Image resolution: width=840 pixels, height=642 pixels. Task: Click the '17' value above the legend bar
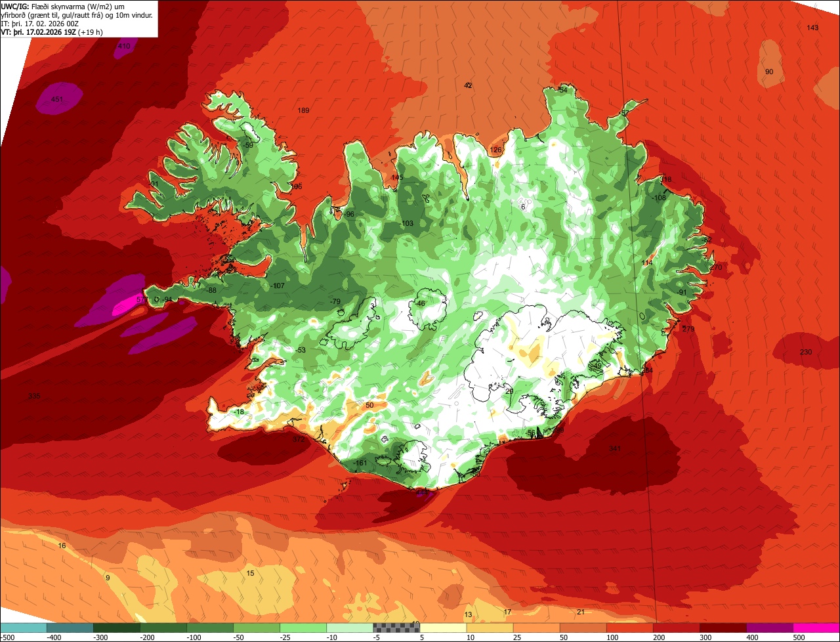tap(507, 612)
